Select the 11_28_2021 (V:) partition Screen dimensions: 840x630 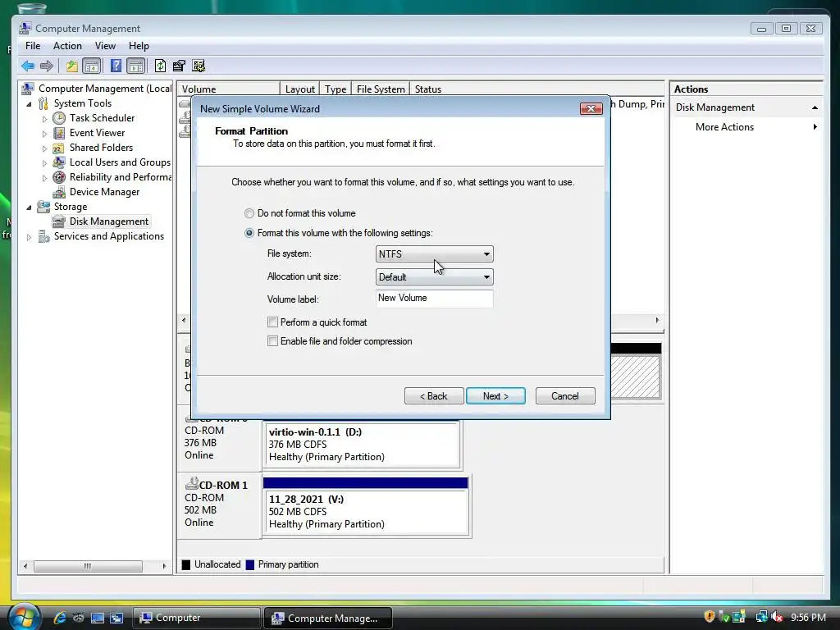366,511
